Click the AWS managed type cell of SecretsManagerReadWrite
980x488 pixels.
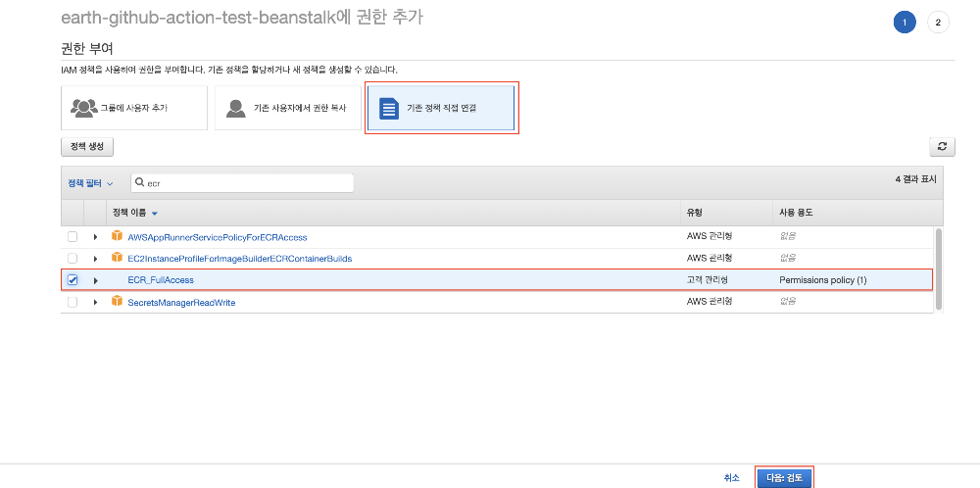(709, 301)
